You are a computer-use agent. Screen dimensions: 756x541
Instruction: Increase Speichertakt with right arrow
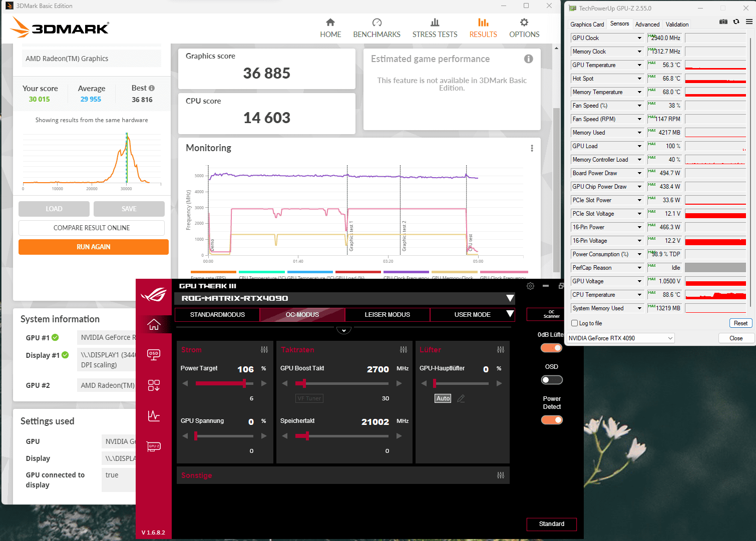click(399, 436)
